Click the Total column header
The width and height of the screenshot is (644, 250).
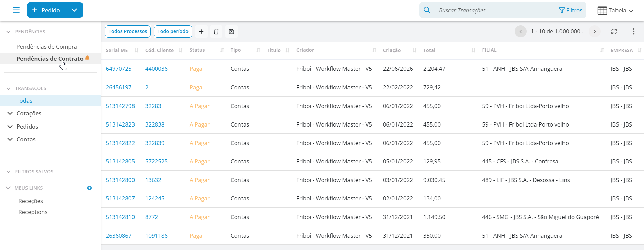coord(429,50)
